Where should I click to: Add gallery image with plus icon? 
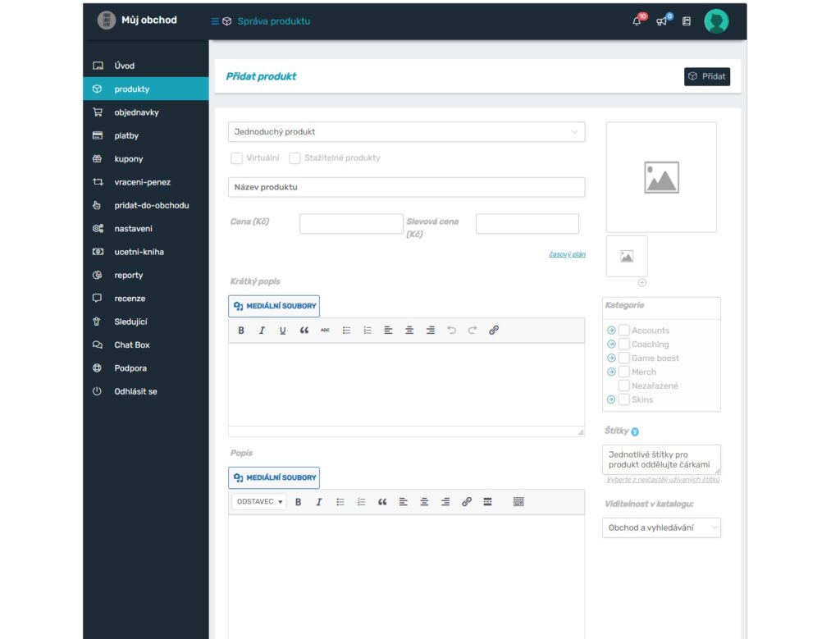pyautogui.click(x=642, y=283)
